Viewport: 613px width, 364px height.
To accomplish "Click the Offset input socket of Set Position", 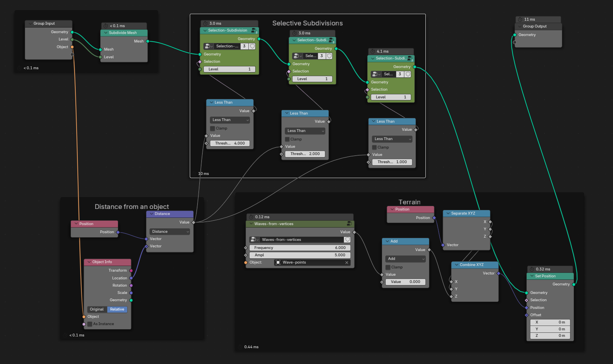I will [526, 315].
